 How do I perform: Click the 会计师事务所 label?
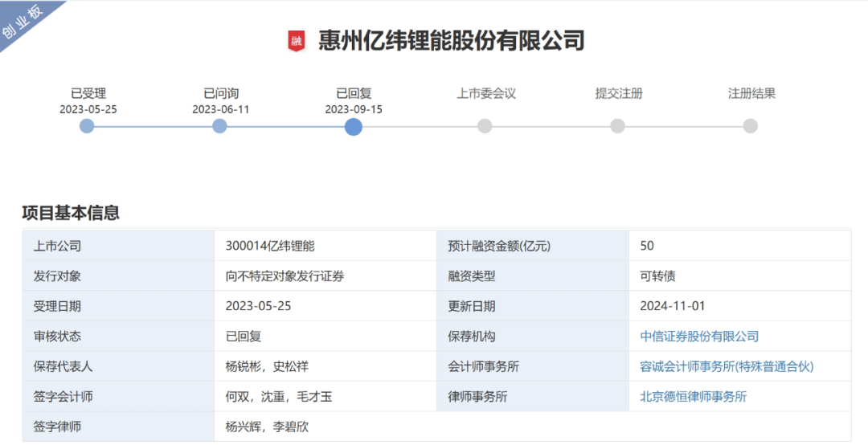click(483, 366)
